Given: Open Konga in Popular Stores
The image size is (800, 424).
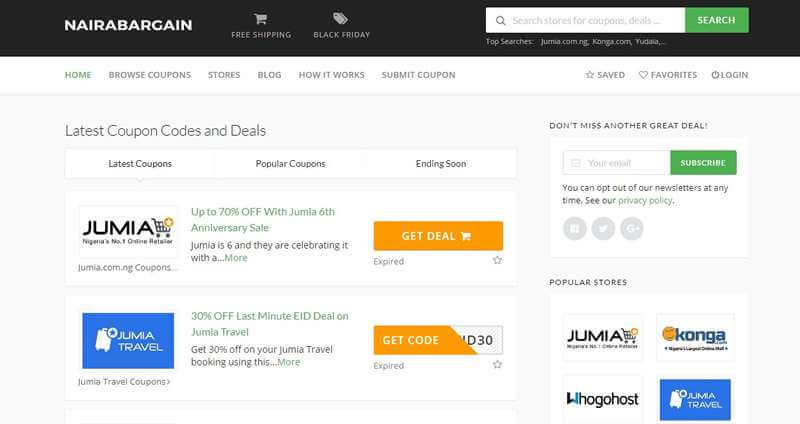Looking at the screenshot, I should (x=695, y=338).
